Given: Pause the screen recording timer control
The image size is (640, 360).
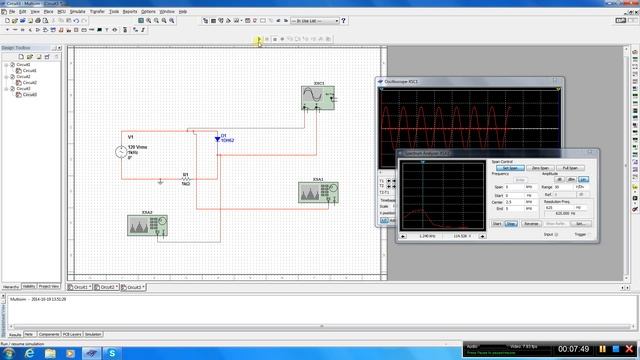Looking at the screenshot, I should pyautogui.click(x=602, y=349).
